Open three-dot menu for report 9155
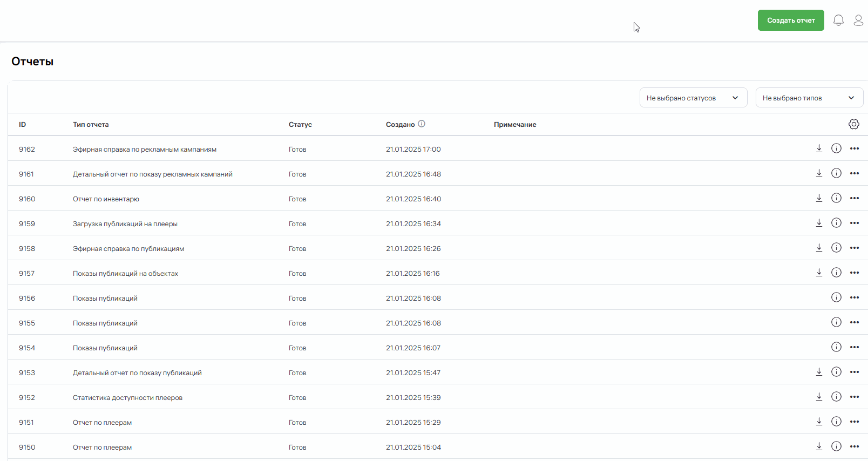The height and width of the screenshot is (461, 868). [854, 322]
